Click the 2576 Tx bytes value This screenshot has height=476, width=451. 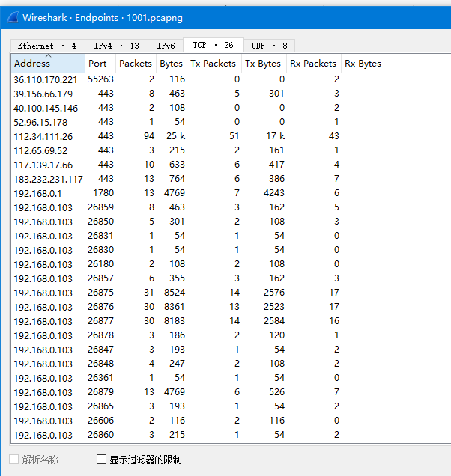pyautogui.click(x=274, y=293)
